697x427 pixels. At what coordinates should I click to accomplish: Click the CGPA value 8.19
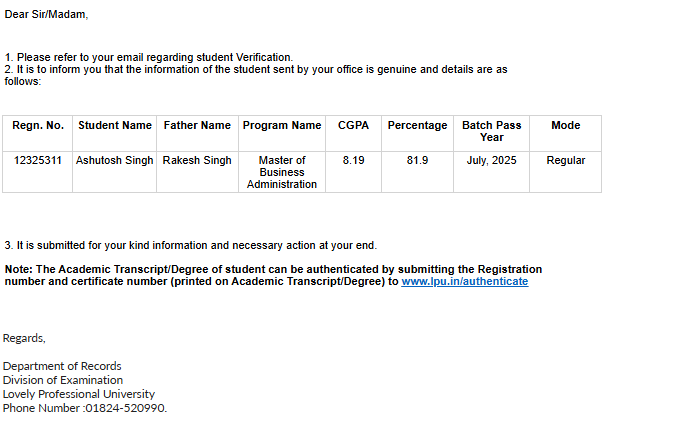tap(354, 160)
